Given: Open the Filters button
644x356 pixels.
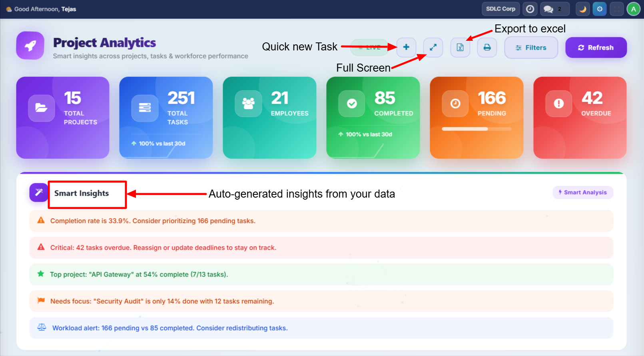Looking at the screenshot, I should click(x=531, y=48).
